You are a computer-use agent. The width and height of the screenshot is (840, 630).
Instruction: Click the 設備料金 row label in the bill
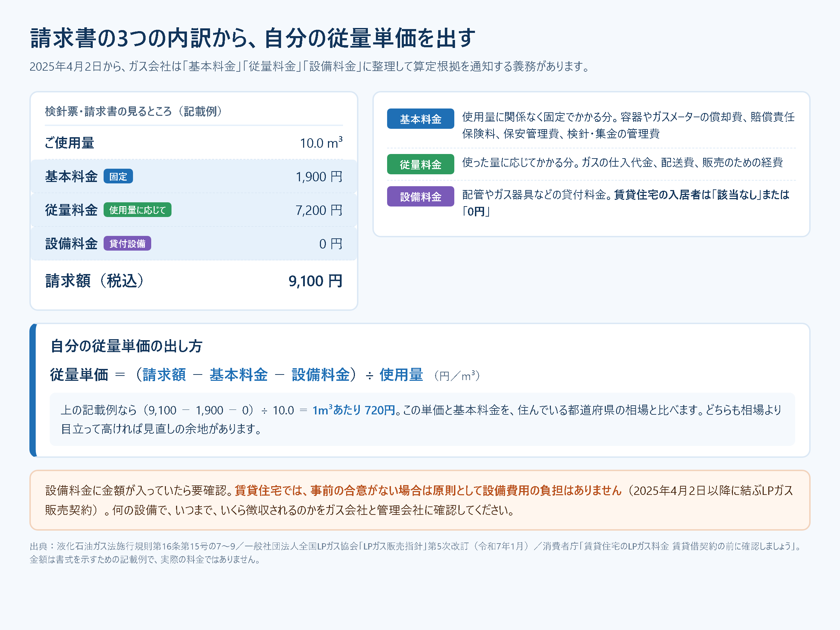[71, 243]
